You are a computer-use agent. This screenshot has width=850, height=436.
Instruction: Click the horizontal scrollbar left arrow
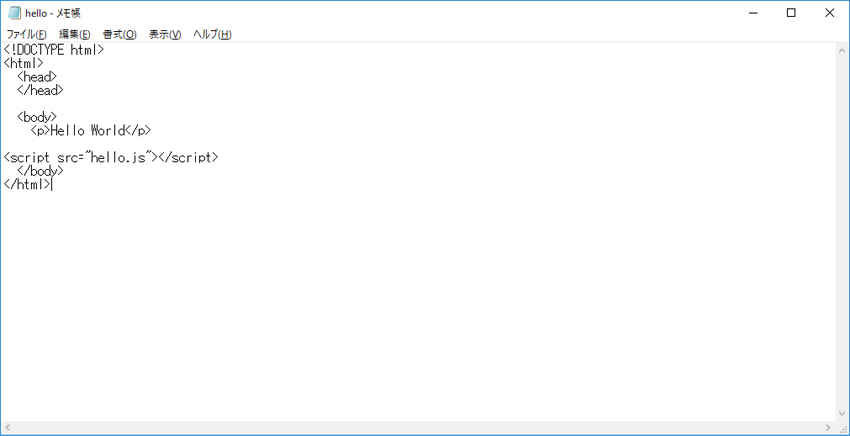click(7, 428)
